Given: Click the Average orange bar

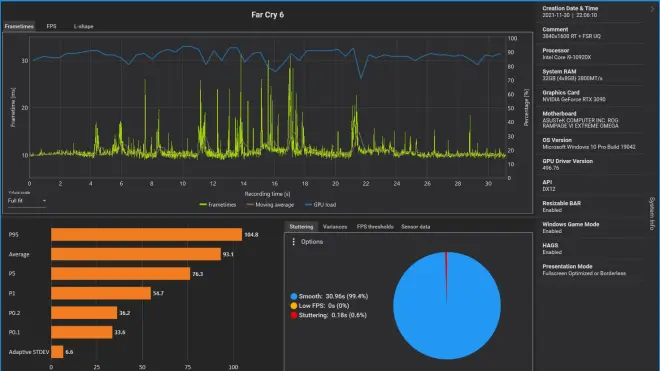Looking at the screenshot, I should point(136,254).
